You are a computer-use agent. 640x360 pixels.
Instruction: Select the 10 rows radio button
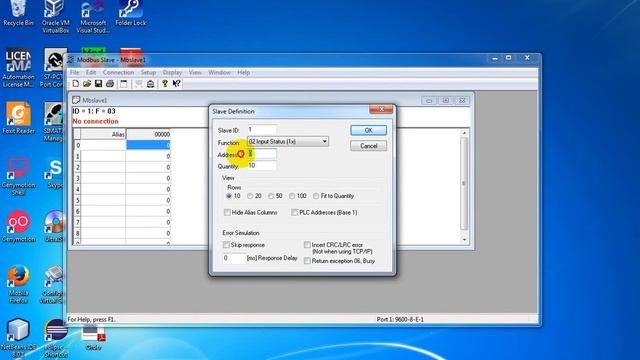(x=229, y=196)
